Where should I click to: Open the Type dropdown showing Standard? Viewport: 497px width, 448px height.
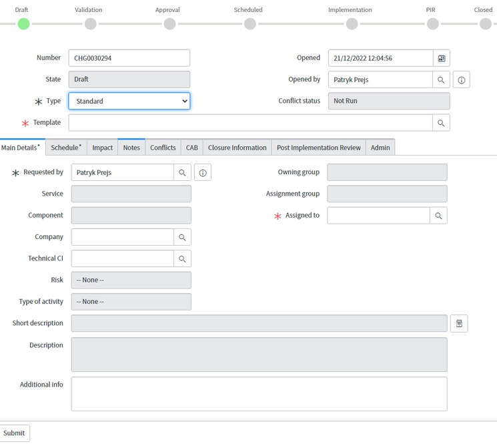(129, 101)
